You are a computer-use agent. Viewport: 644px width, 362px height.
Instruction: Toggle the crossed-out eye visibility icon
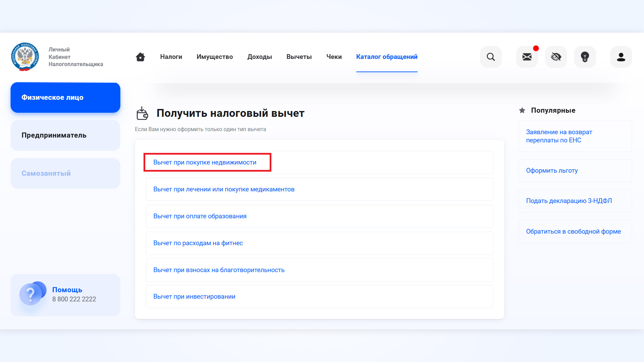[x=556, y=57]
